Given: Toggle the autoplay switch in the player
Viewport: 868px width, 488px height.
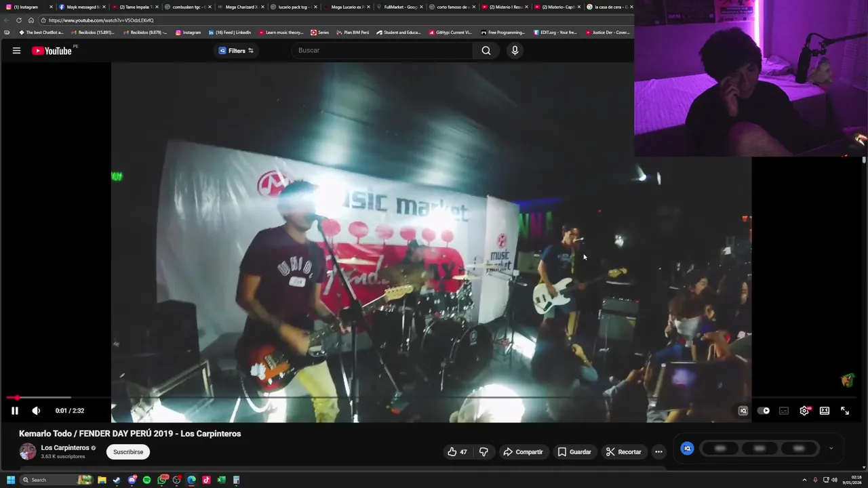Looking at the screenshot, I should (764, 411).
